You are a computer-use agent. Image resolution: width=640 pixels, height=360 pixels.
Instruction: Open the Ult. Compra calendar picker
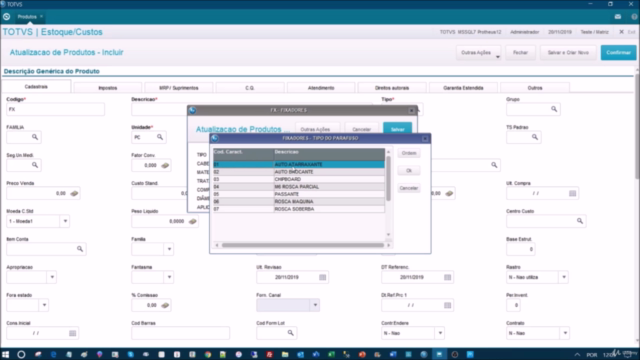tap(573, 193)
